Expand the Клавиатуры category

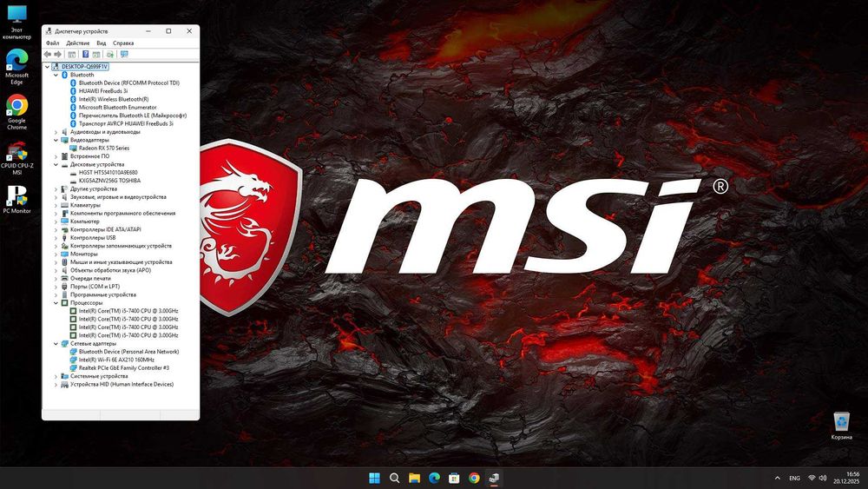pyautogui.click(x=56, y=205)
